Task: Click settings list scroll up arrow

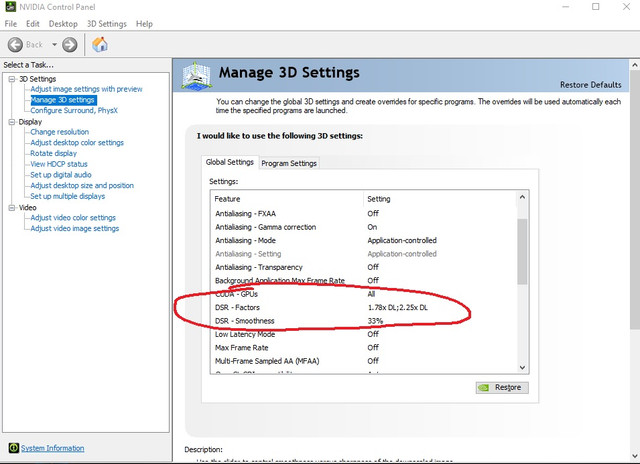Action: (x=522, y=198)
